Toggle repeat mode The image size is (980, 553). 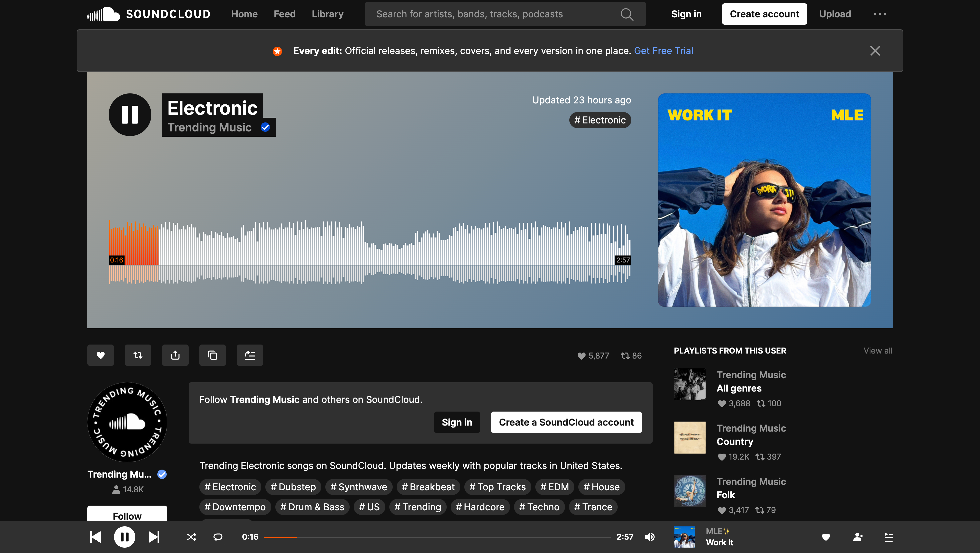(218, 537)
